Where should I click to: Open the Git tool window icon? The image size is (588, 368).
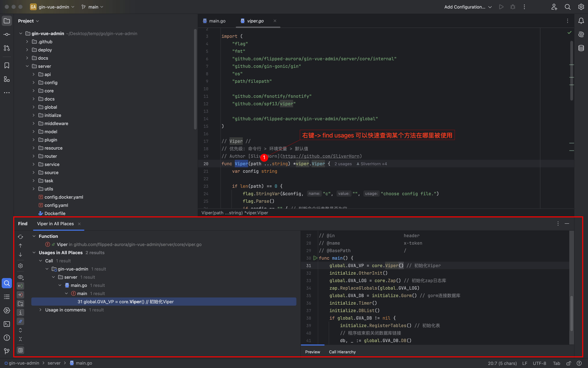tap(7, 351)
